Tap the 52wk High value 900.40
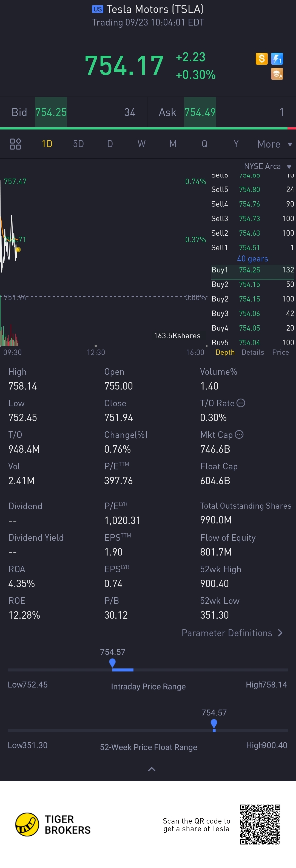This screenshot has width=296, height=868. click(215, 583)
